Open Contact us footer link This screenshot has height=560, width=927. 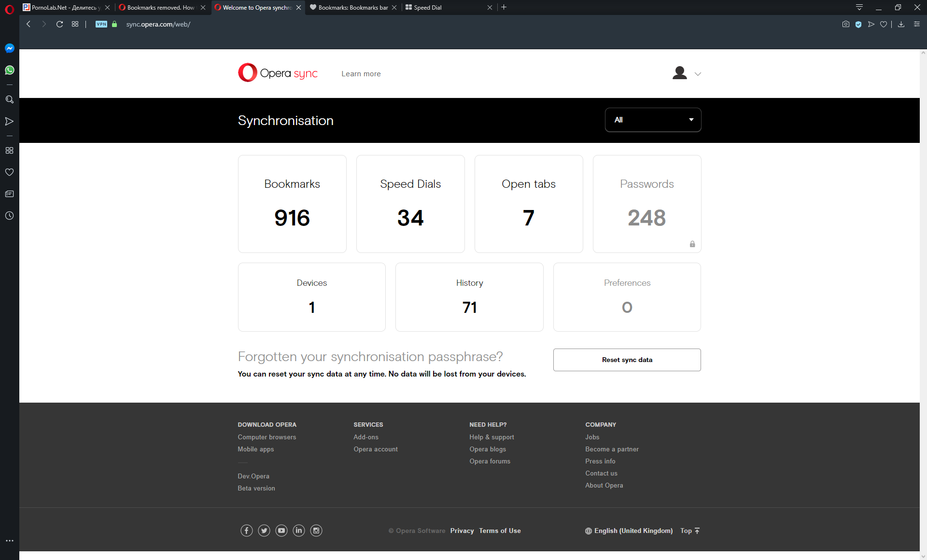[601, 473]
